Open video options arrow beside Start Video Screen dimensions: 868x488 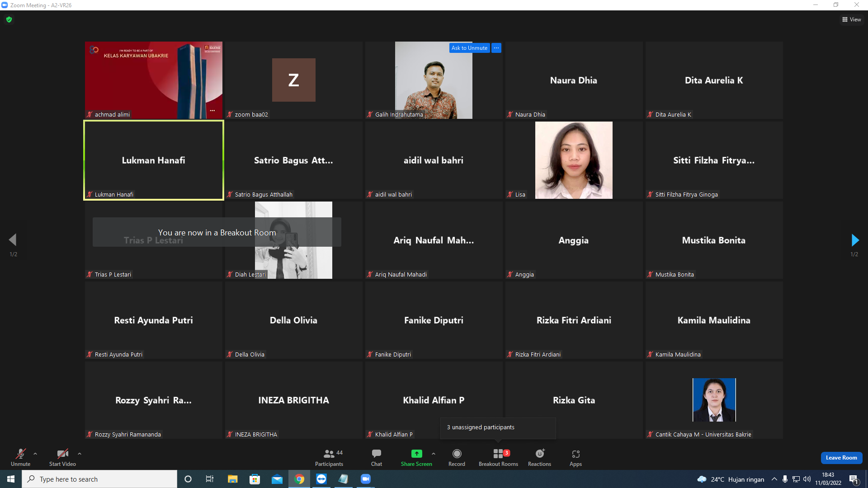80,454
